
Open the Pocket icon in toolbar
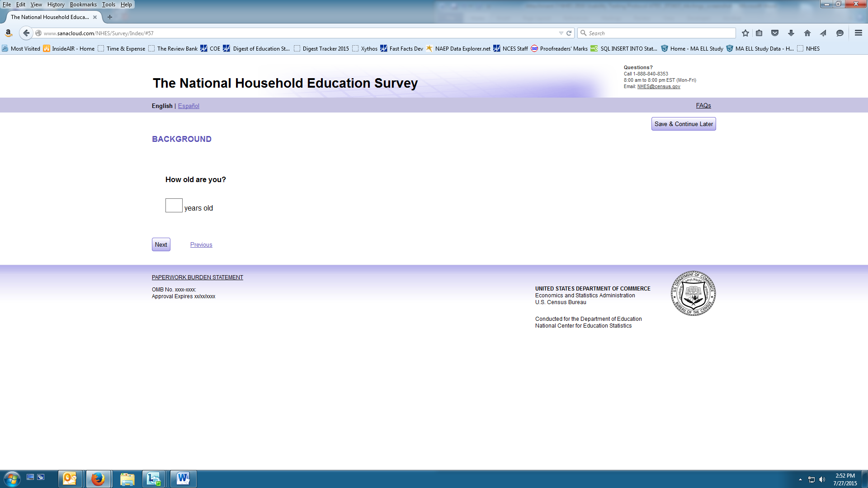coord(775,33)
